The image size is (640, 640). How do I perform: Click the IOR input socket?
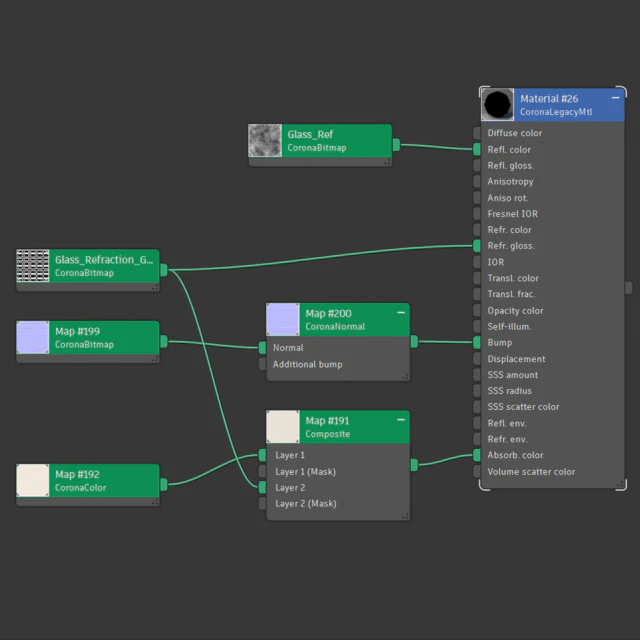click(477, 262)
